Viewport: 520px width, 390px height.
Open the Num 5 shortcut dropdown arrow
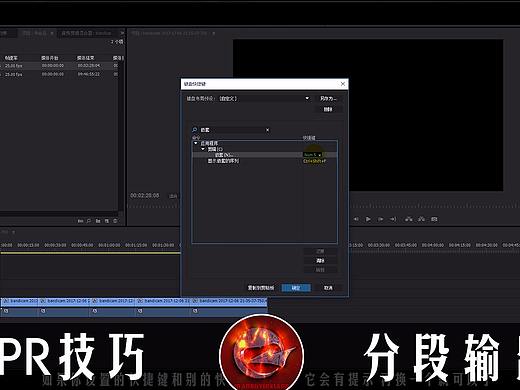pyautogui.click(x=319, y=155)
